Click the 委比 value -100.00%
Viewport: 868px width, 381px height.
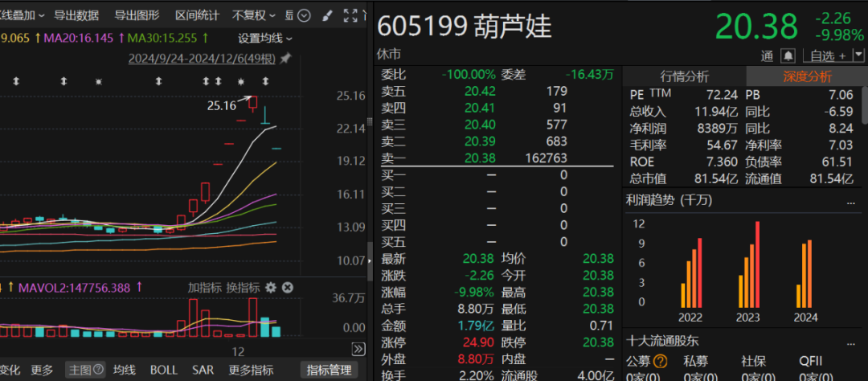point(469,74)
